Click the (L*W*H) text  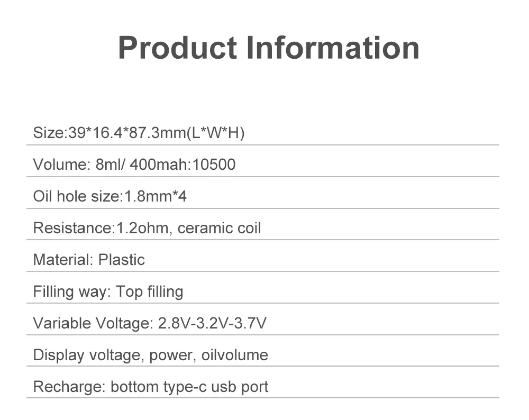click(216, 133)
